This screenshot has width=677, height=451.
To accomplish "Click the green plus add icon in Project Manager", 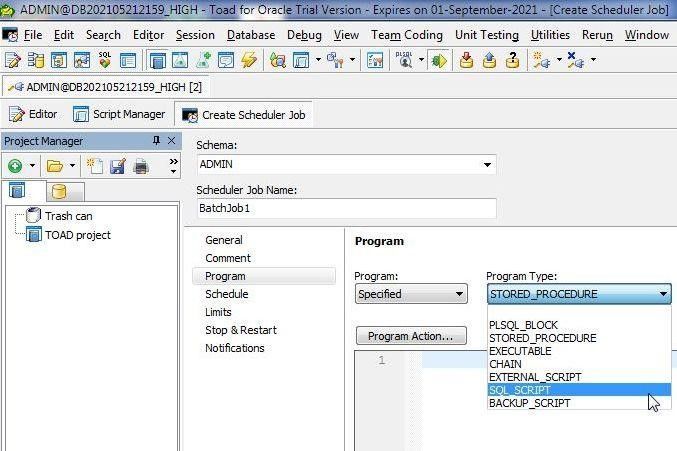I will coord(15,166).
